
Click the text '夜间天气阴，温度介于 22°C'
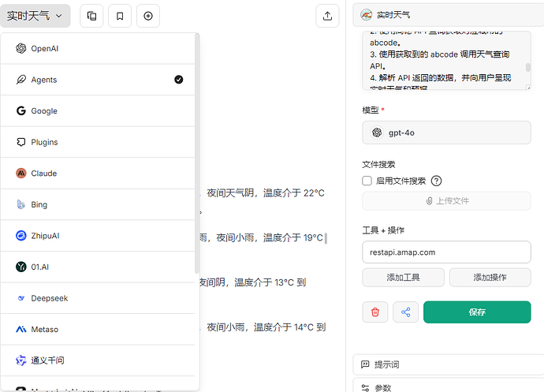click(x=266, y=193)
